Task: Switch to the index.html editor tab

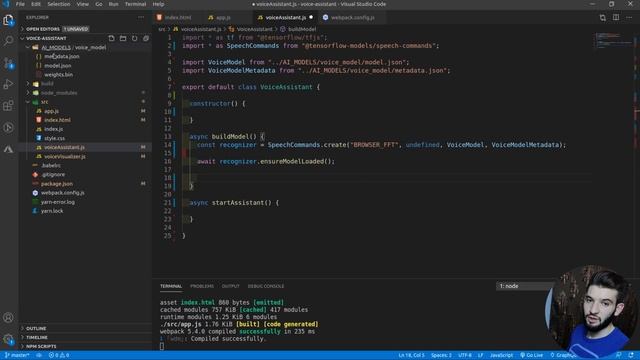Action: click(x=178, y=18)
